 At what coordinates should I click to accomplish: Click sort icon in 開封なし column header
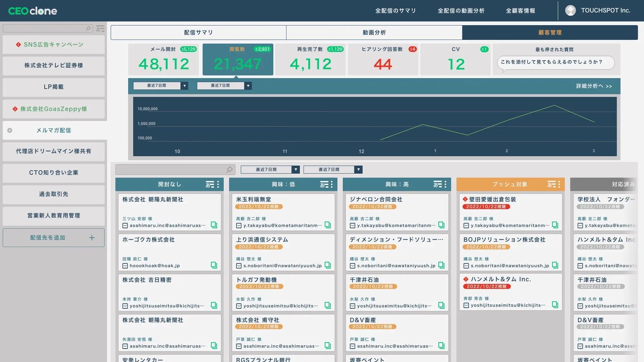point(210,184)
